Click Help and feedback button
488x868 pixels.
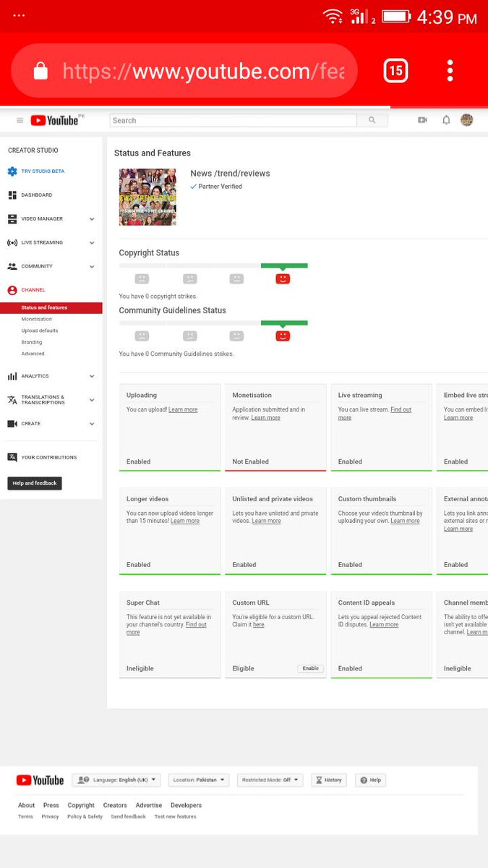35,483
